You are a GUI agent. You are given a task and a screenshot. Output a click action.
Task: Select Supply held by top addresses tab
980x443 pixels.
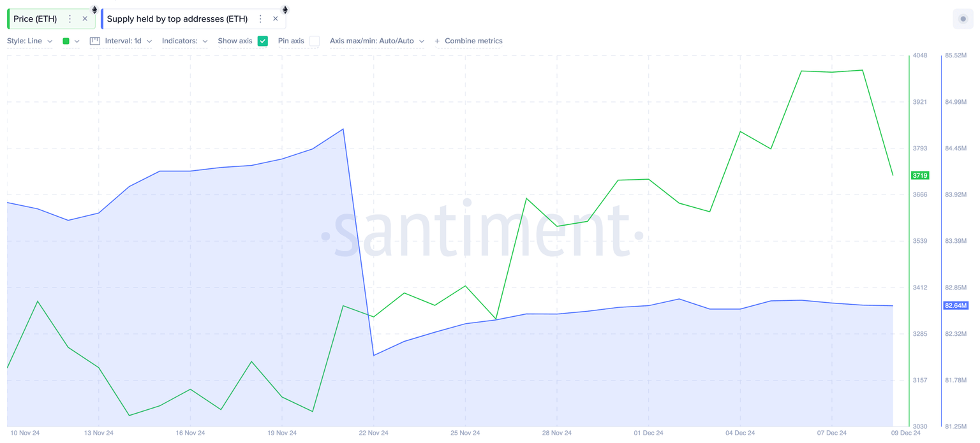coord(177,19)
